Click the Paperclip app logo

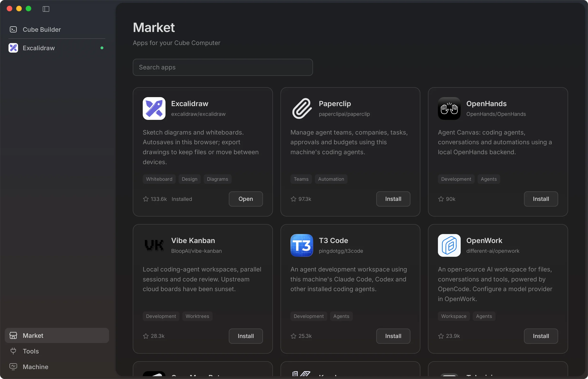[x=302, y=108]
